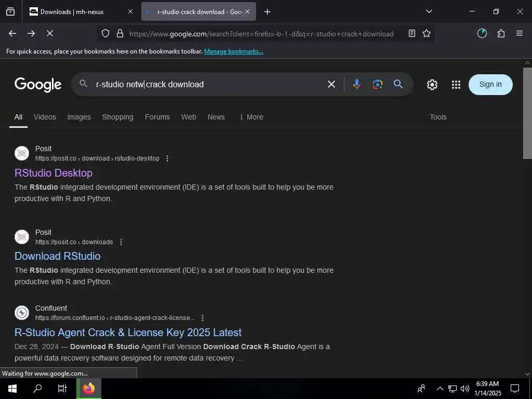The width and height of the screenshot is (532, 399).
Task: Toggle reader view icon
Action: tap(412, 33)
